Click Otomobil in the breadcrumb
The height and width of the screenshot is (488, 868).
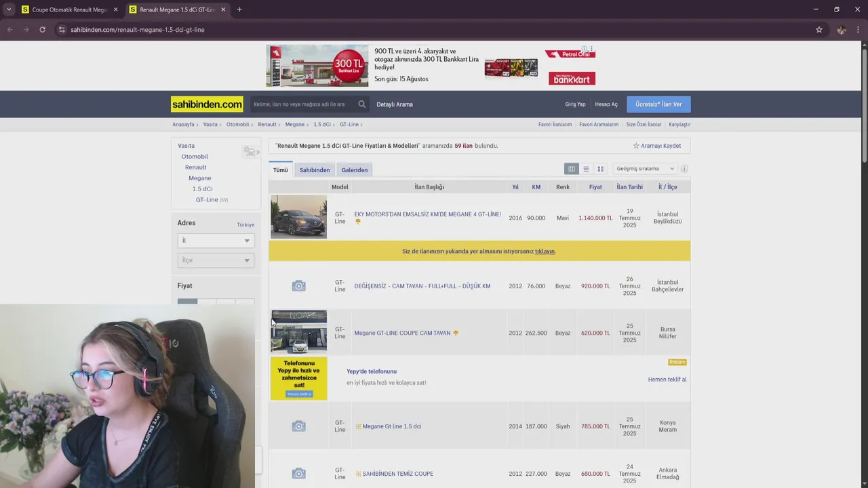coord(237,125)
